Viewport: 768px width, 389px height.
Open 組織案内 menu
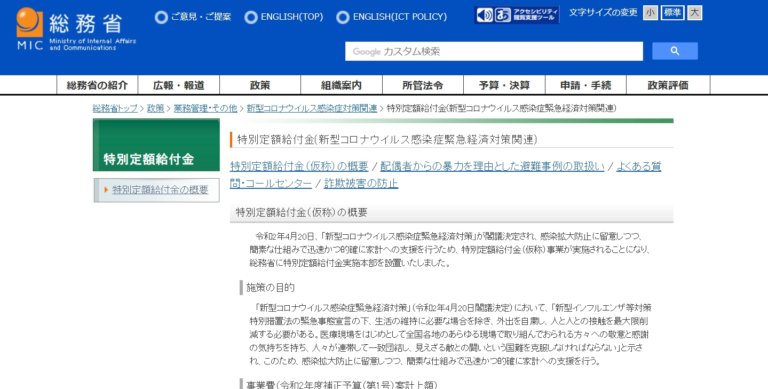(341, 85)
